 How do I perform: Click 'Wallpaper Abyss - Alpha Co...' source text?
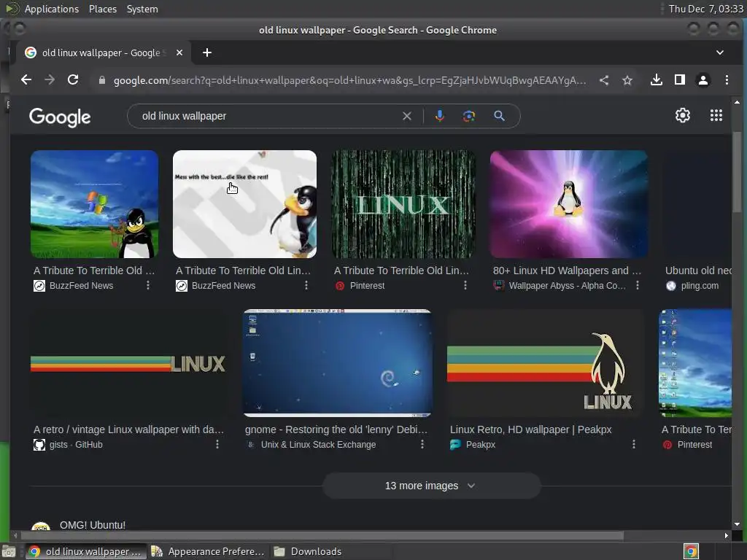coord(567,286)
